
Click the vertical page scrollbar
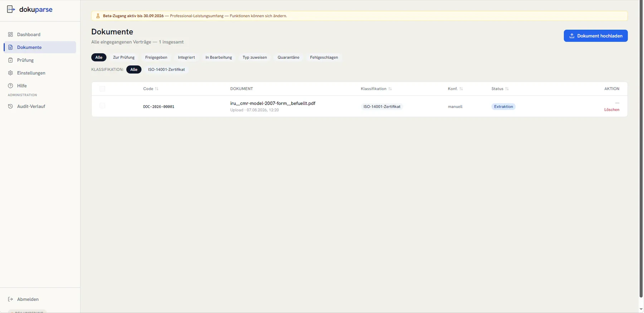click(641, 149)
